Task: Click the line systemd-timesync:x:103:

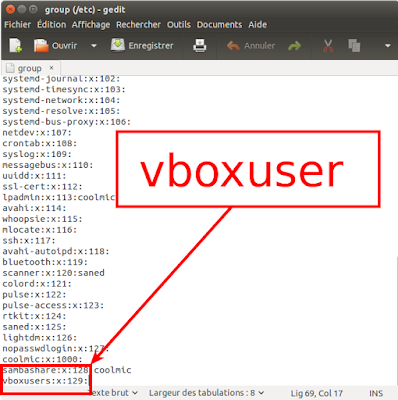Action: click(64, 89)
